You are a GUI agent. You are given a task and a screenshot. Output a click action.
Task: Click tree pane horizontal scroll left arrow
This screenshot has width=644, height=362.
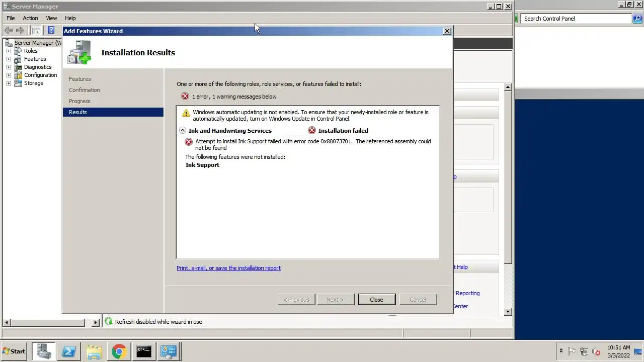pyautogui.click(x=7, y=322)
